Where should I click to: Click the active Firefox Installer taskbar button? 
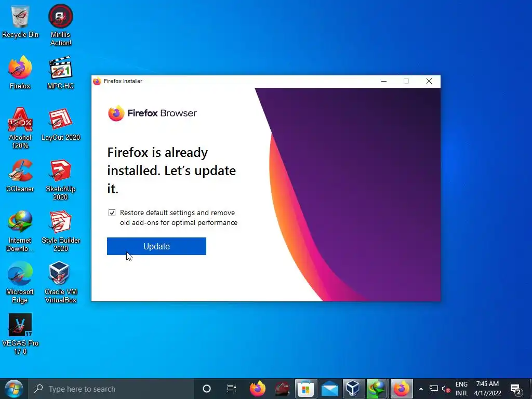pos(402,389)
